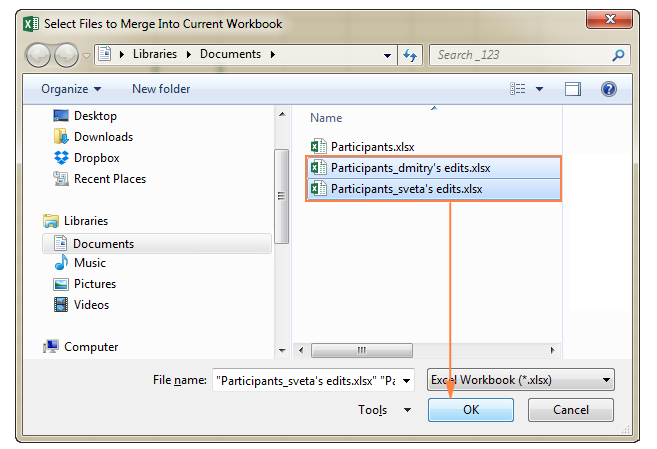Select Participants.xlsx file
657x449 pixels.
click(x=372, y=146)
